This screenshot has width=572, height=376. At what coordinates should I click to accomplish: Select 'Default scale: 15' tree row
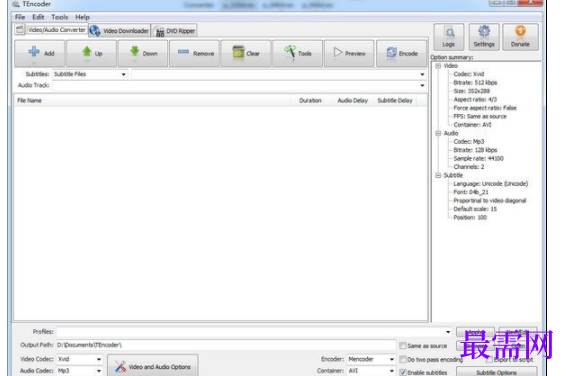(x=475, y=209)
